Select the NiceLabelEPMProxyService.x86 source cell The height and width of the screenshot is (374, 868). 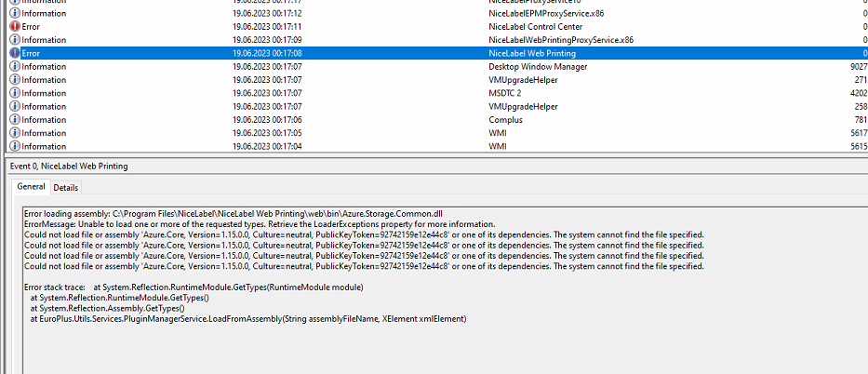click(546, 13)
